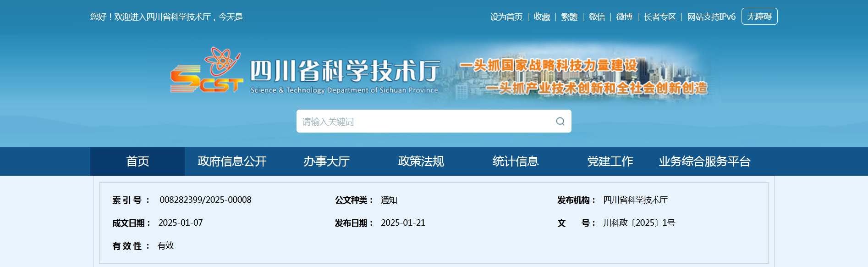
Task: Open the 统计信息 navigation item
Action: pyautogui.click(x=515, y=161)
